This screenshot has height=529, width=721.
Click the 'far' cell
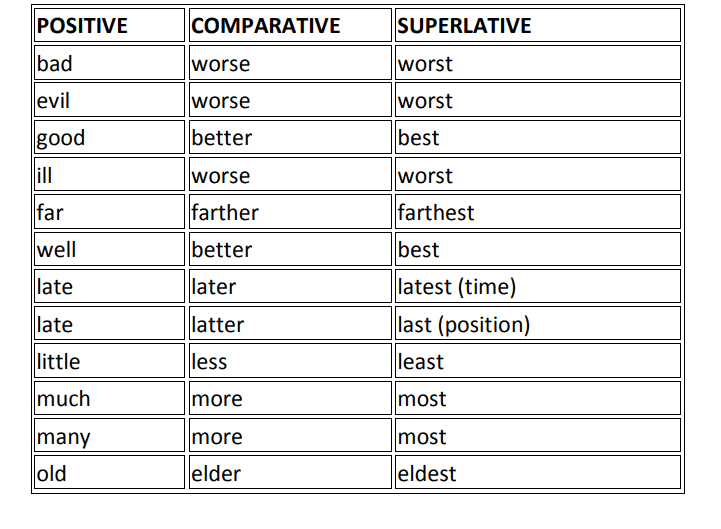point(49,212)
